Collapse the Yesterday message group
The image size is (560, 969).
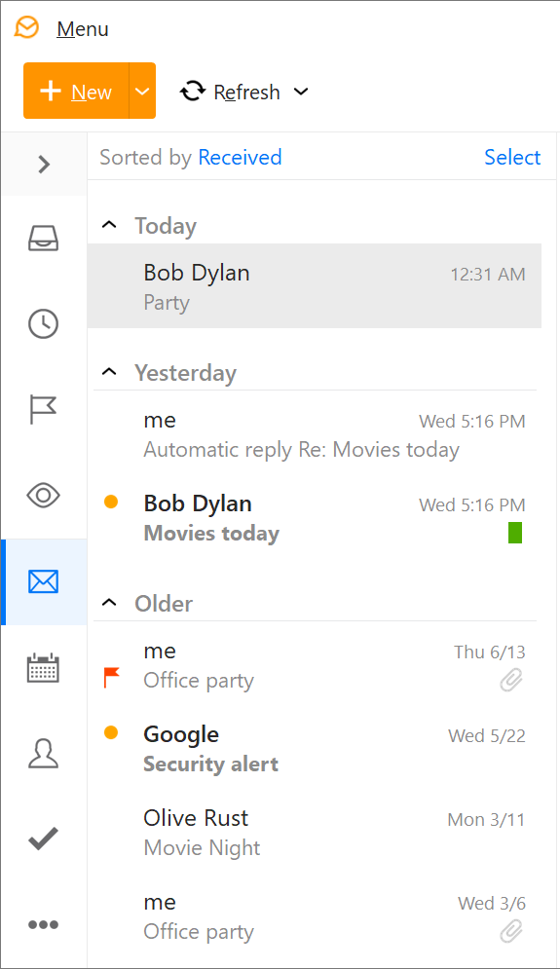coord(109,371)
